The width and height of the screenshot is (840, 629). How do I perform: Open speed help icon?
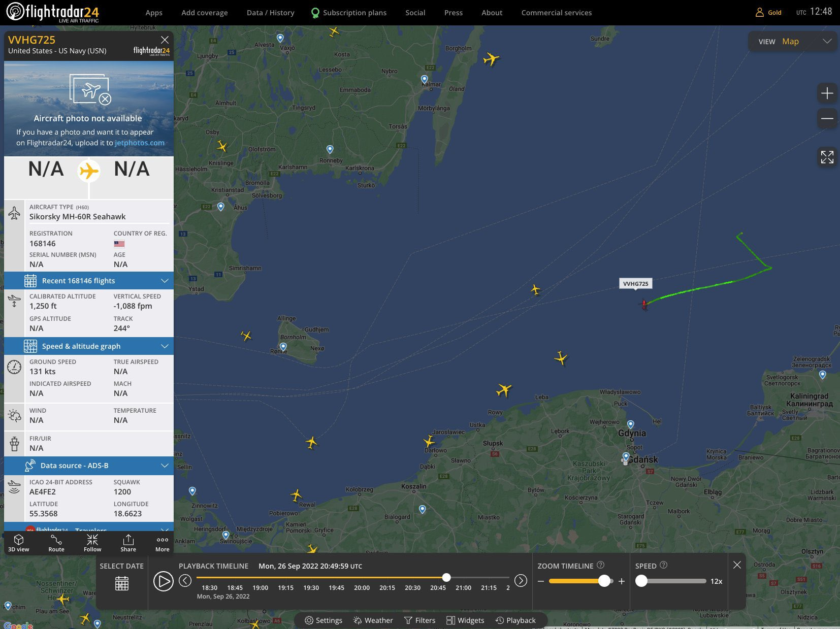pyautogui.click(x=663, y=565)
